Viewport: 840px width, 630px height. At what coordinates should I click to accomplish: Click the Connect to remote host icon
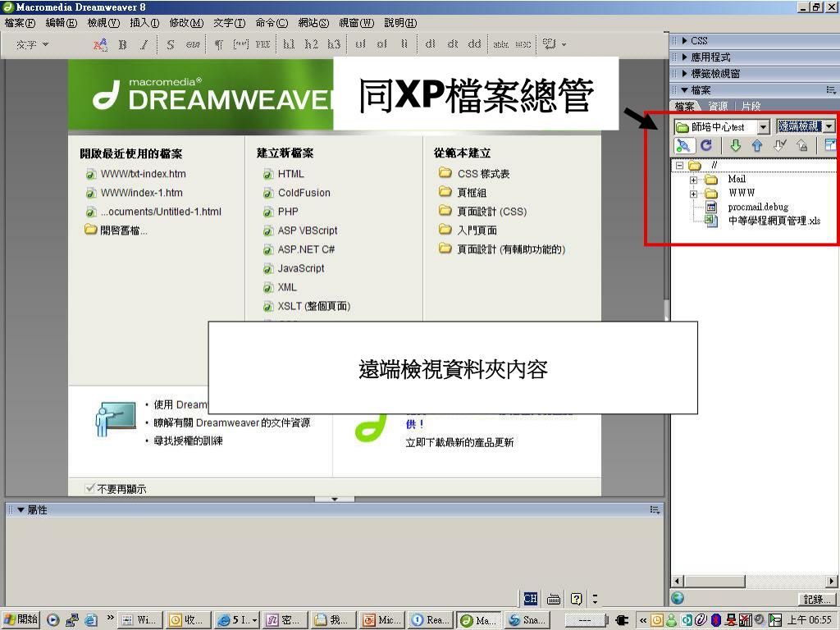[683, 145]
